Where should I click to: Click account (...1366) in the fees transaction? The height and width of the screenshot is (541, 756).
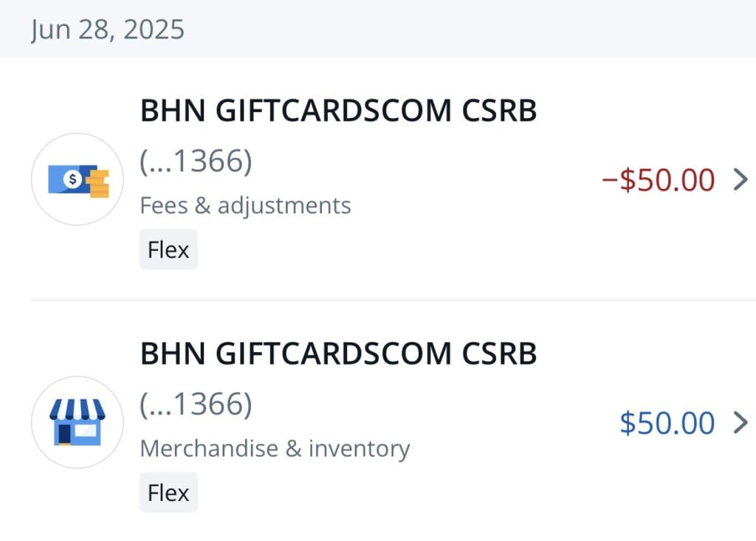click(196, 160)
